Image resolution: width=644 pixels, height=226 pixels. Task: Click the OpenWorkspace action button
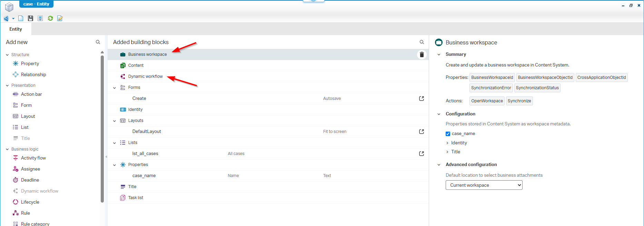487,101
